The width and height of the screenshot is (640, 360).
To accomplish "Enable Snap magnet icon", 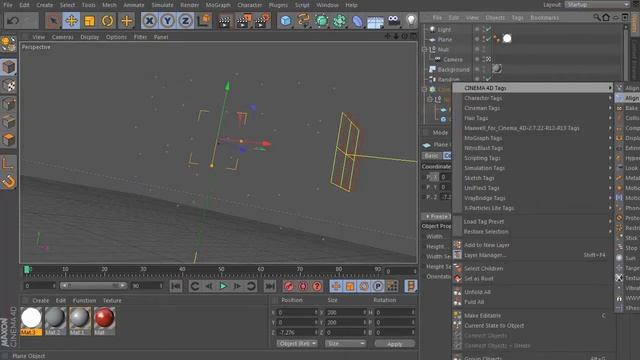I will click(9, 182).
